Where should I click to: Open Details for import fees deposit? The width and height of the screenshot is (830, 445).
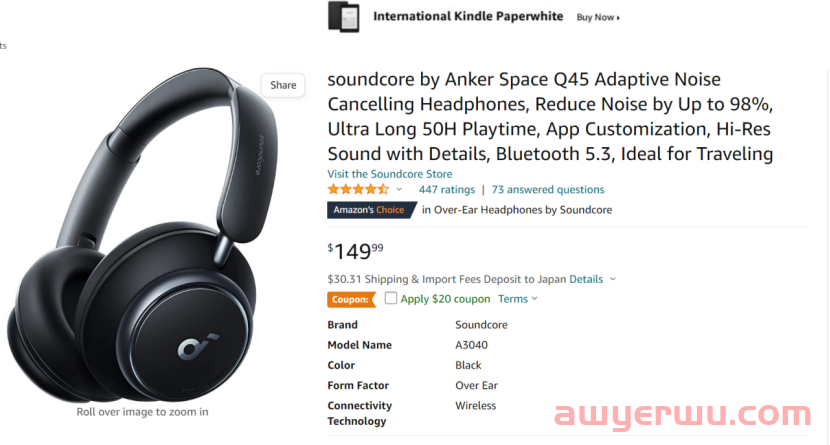[586, 279]
